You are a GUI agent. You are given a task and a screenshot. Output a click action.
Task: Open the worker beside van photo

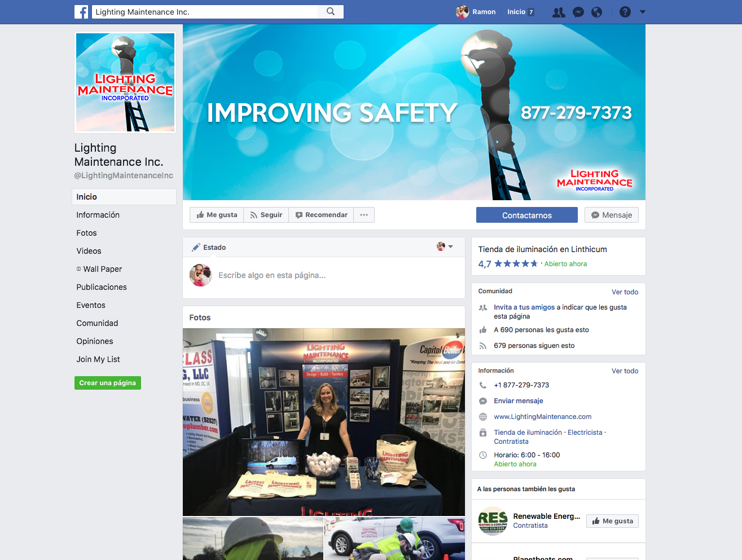[395, 539]
